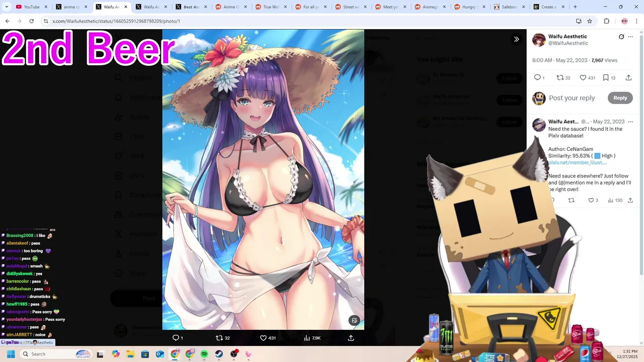The image size is (644, 362).
Task: Open Spotify from the taskbar
Action: (204, 354)
